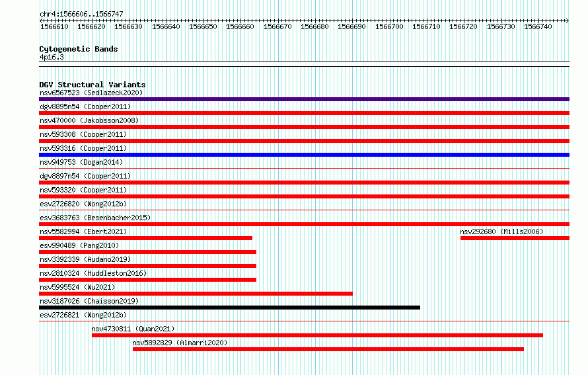This screenshot has width=588, height=375.
Task: Open nsv3392339 (Audano2019) variant label
Action: pyautogui.click(x=85, y=259)
